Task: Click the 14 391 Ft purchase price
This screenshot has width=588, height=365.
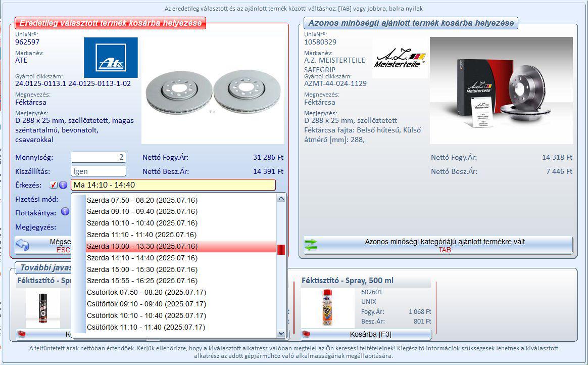Action: click(268, 171)
